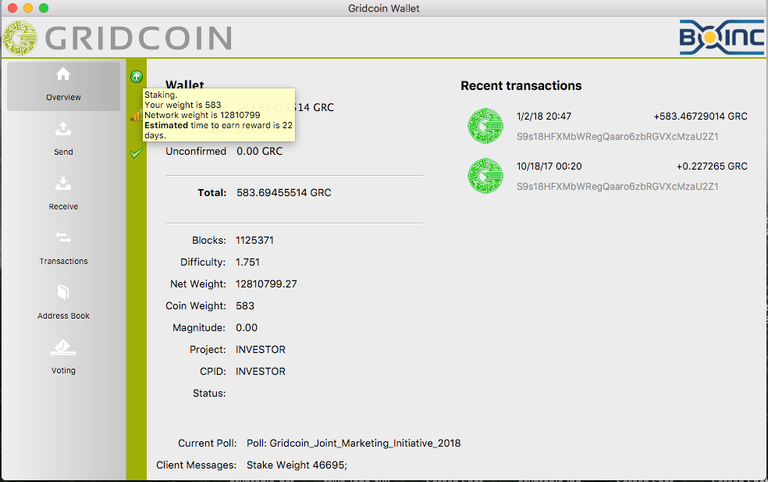
Task: Open the Address Book page
Action: click(63, 303)
